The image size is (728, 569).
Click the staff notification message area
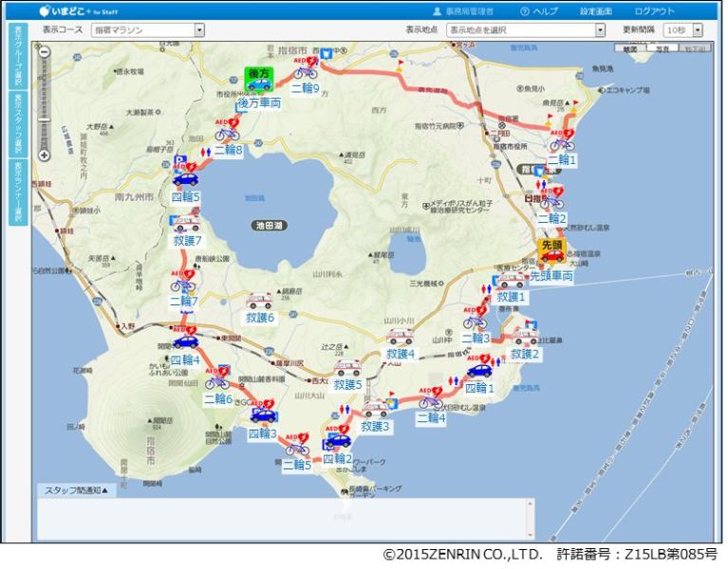click(282, 519)
